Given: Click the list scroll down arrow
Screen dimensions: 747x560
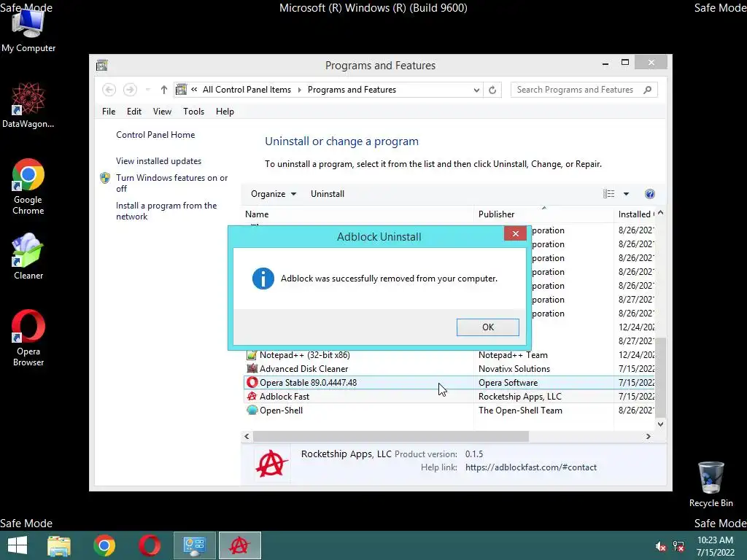Looking at the screenshot, I should coord(660,424).
